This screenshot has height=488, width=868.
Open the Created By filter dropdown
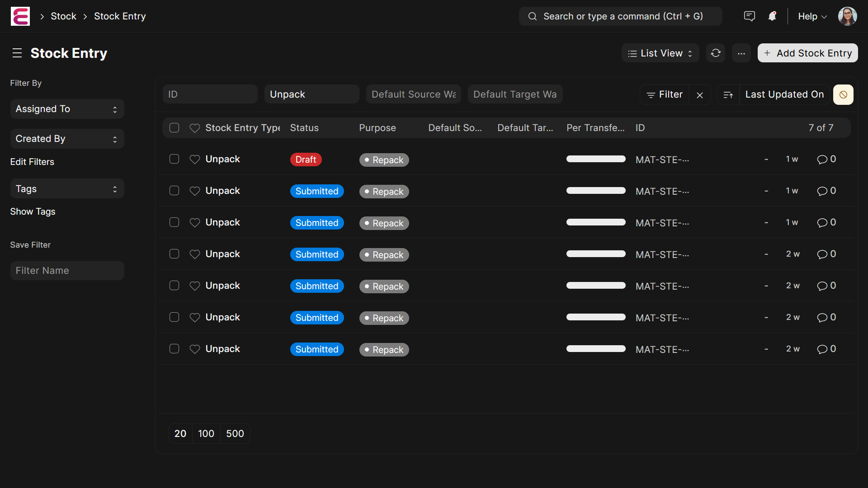tap(66, 139)
